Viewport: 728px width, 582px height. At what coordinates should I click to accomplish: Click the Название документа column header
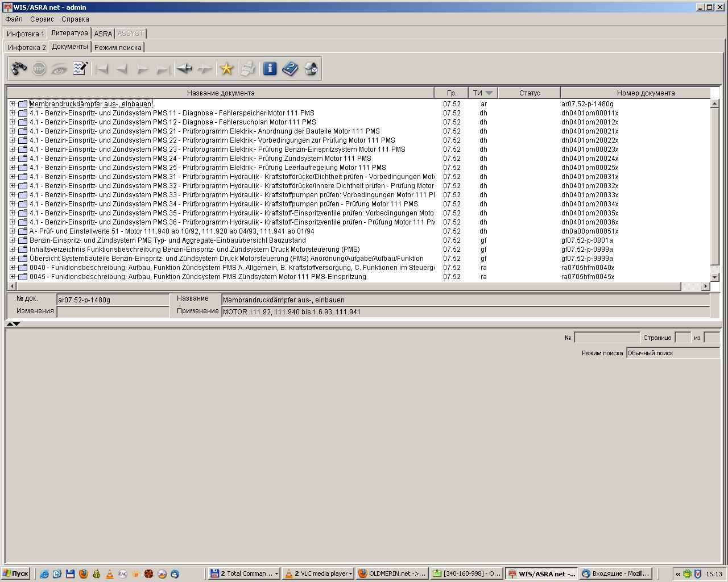(x=221, y=93)
